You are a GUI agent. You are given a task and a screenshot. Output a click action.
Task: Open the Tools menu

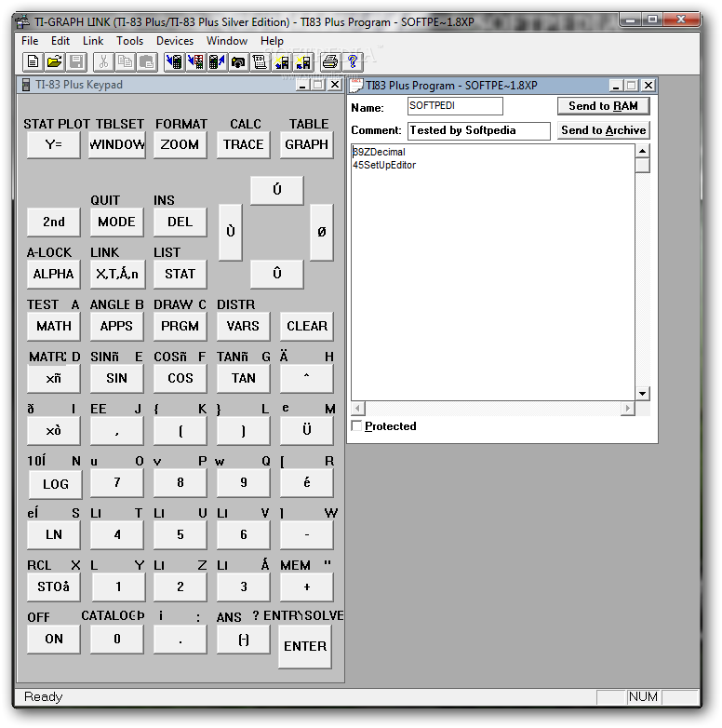pyautogui.click(x=130, y=41)
